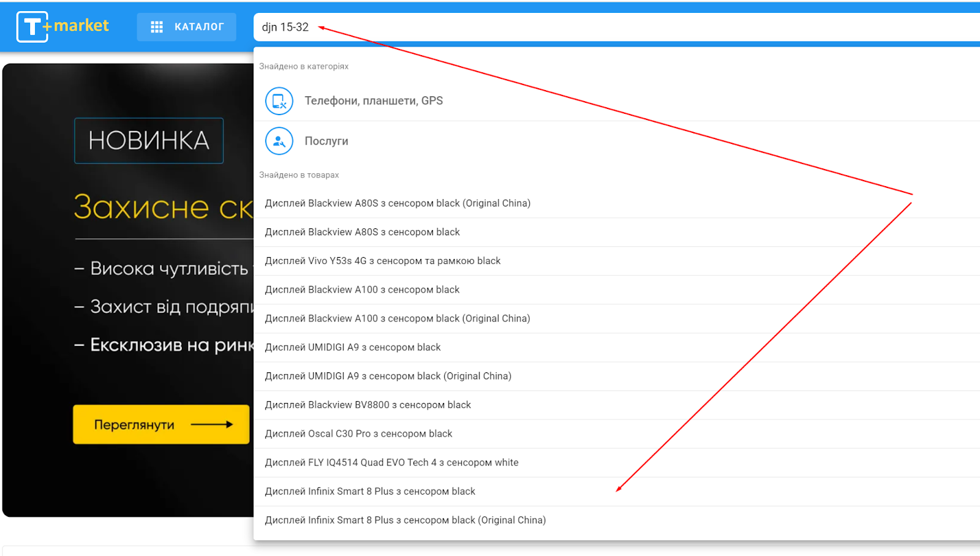
Task: Select 'Дисплей Blackview A80S з сенсором black'
Action: tap(617, 232)
